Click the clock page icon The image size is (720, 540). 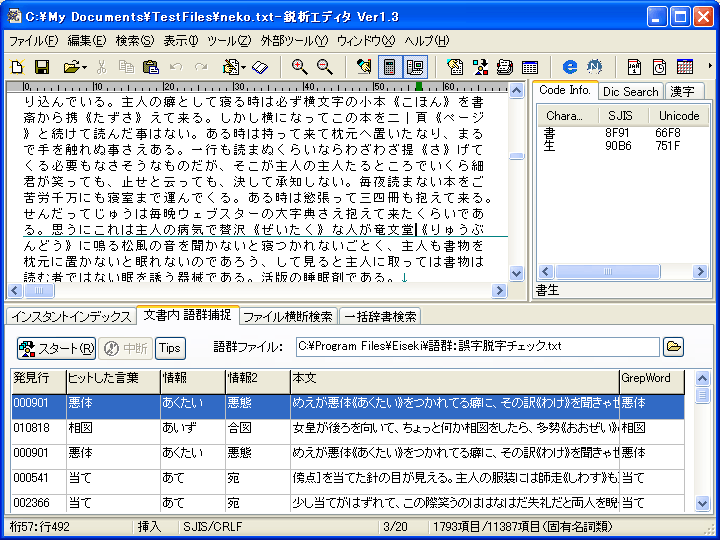pyautogui.click(x=659, y=67)
